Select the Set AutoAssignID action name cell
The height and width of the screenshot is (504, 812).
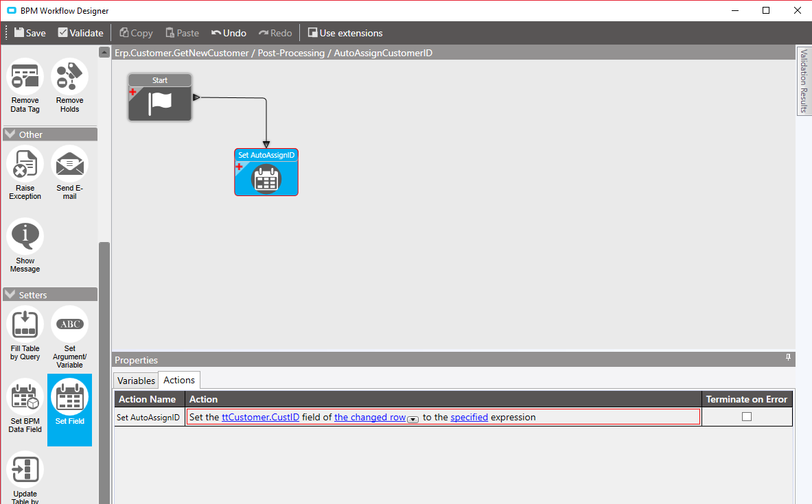pos(149,417)
